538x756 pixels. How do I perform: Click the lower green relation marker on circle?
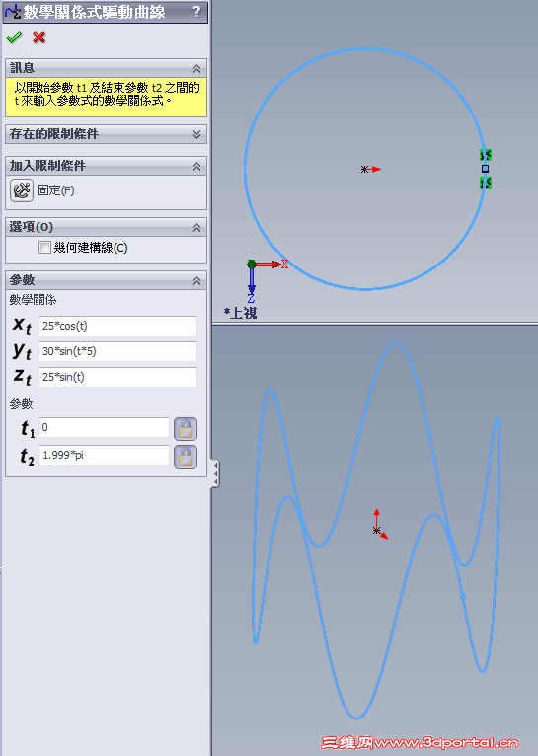click(486, 183)
